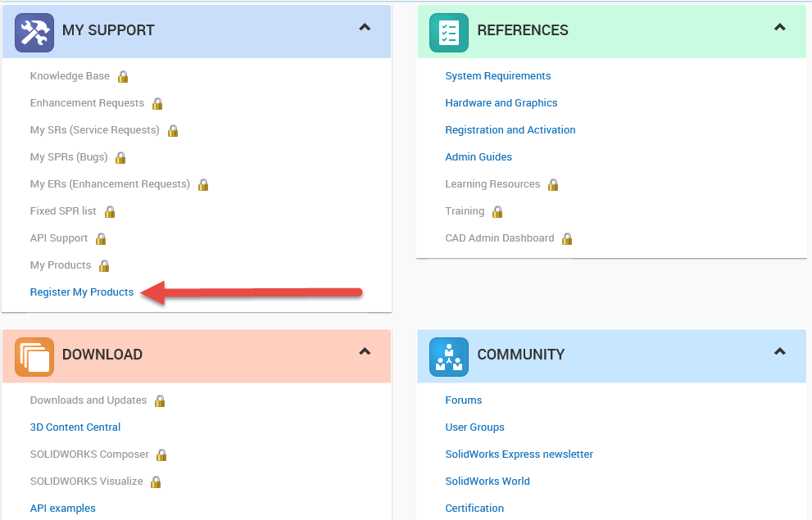
Task: Click the SOLIDWORKS Composer entry
Action: [89, 454]
